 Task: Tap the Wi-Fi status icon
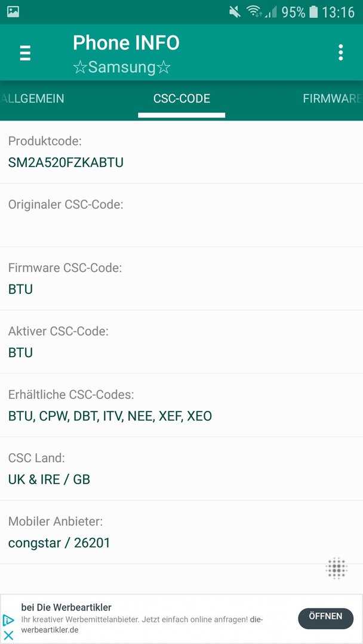254,11
